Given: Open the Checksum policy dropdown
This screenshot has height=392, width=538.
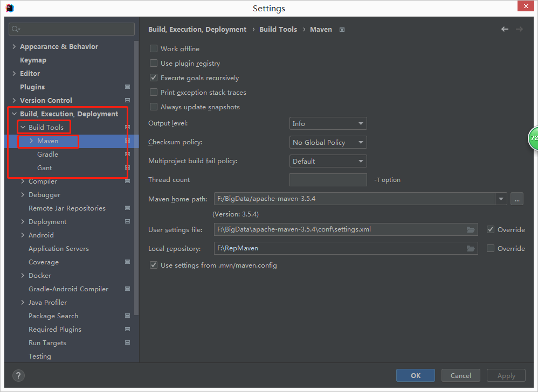Looking at the screenshot, I should tap(328, 142).
